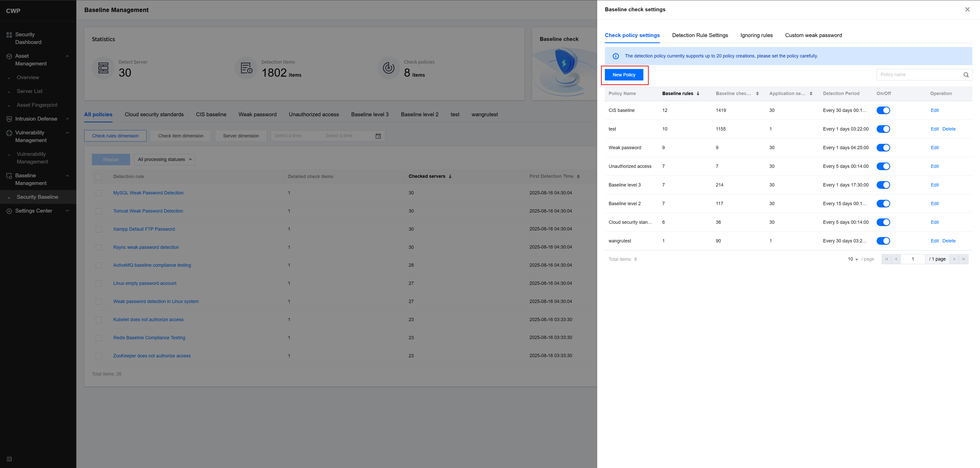Click the New Policy button
The image size is (980, 468).
tap(624, 75)
